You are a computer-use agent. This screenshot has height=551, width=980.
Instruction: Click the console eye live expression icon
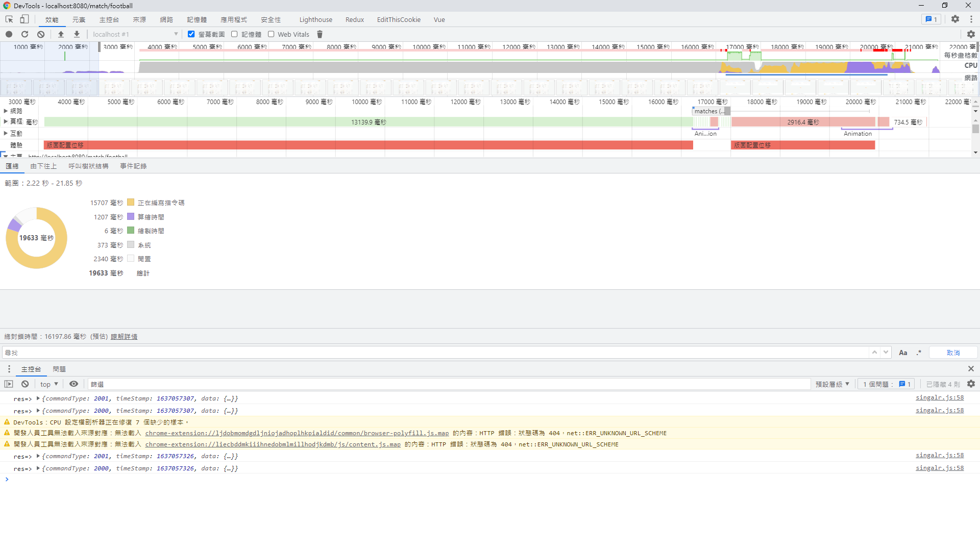(x=73, y=384)
